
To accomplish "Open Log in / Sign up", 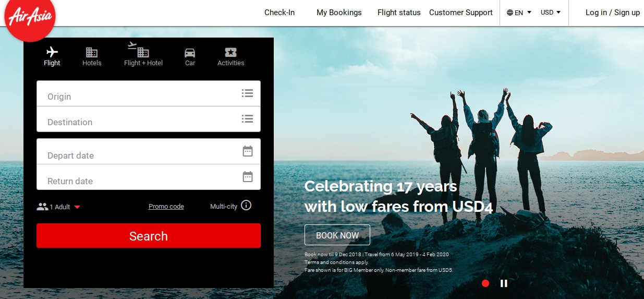I will coord(613,13).
